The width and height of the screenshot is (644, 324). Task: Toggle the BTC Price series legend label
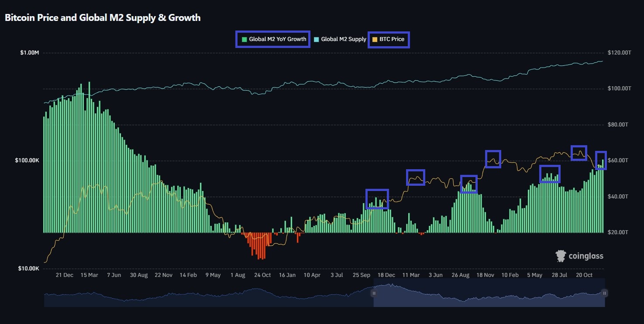[392, 39]
